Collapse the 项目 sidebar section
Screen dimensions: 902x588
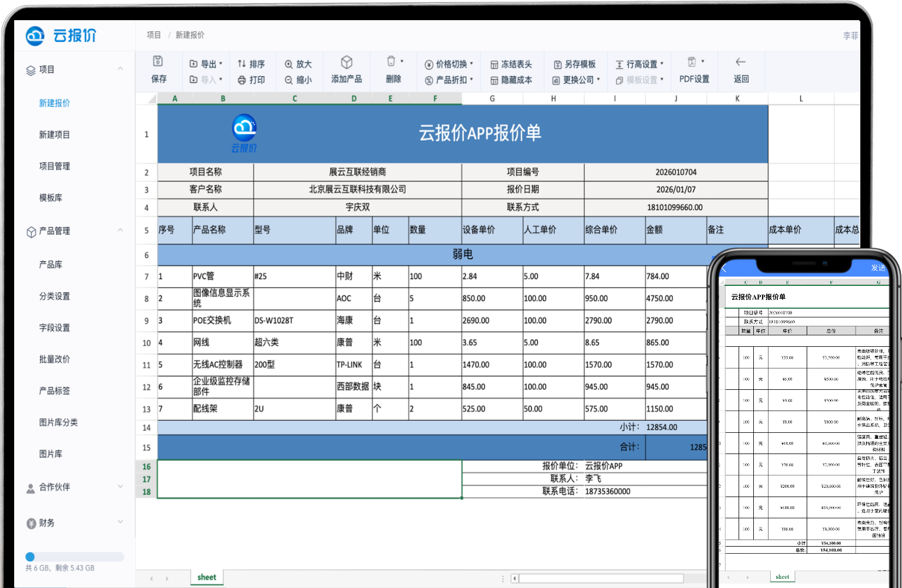pos(120,69)
